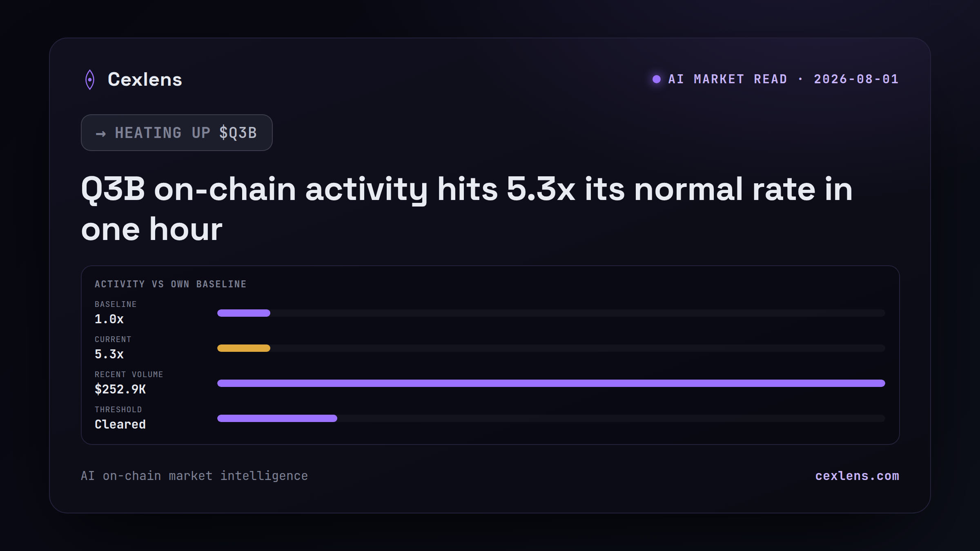Click the ACTIVITY VS OWN BASELINE heading
The image size is (980, 551).
pos(171,284)
